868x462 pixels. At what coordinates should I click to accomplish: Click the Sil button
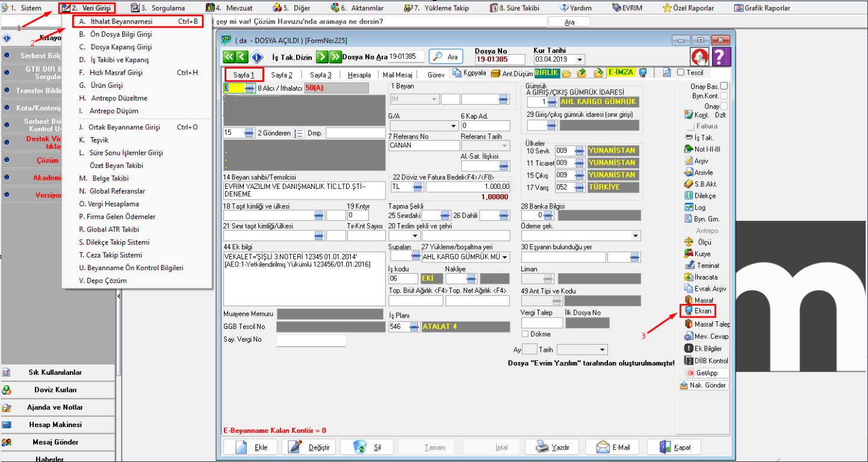(367, 447)
